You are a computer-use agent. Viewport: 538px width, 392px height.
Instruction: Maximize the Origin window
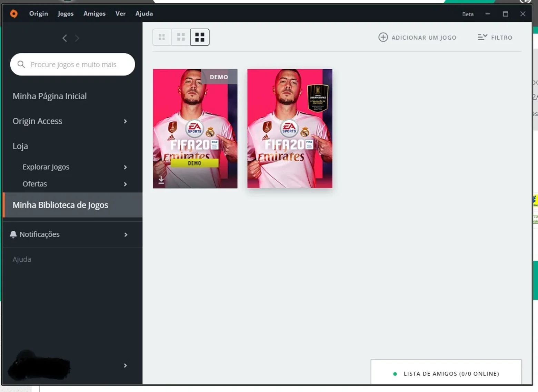(506, 14)
